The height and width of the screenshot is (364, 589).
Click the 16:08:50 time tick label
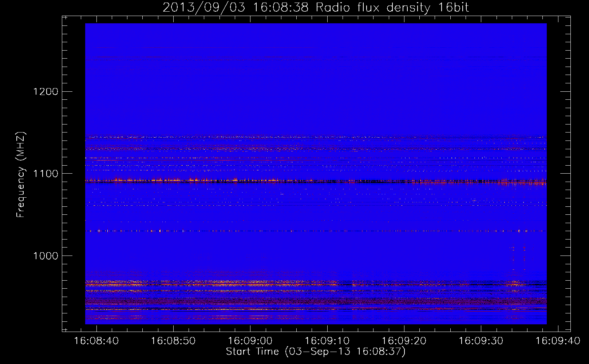tap(173, 341)
